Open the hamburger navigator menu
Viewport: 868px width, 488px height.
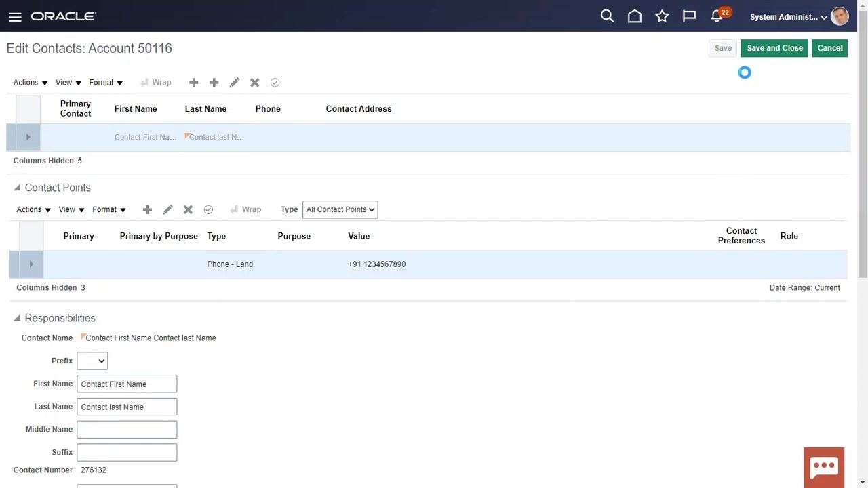click(x=15, y=17)
